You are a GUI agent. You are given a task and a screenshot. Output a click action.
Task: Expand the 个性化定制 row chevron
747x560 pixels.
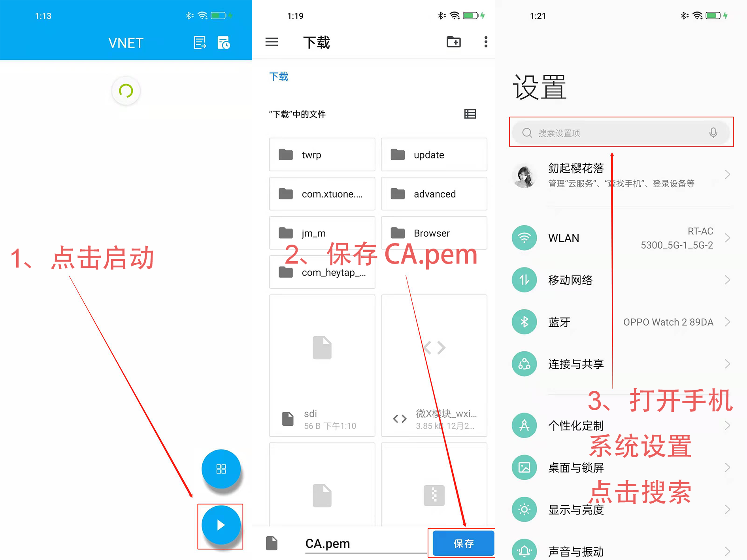coord(727,425)
